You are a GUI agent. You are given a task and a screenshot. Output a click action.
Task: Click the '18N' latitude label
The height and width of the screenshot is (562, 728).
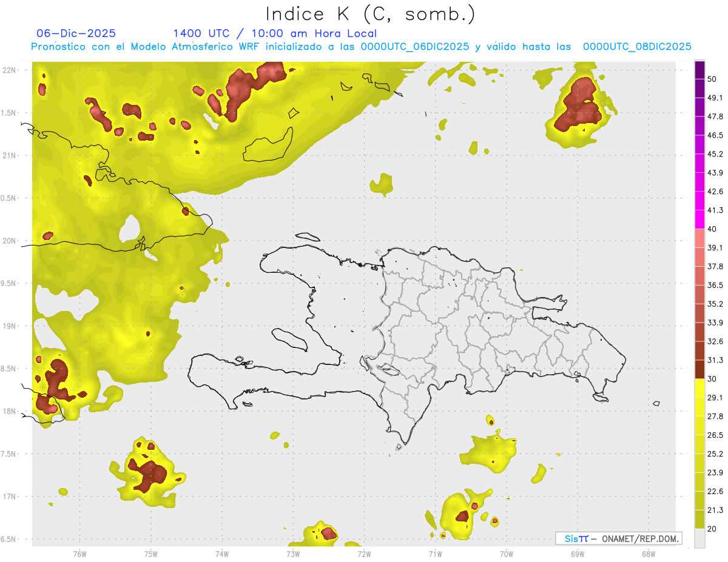[10, 412]
